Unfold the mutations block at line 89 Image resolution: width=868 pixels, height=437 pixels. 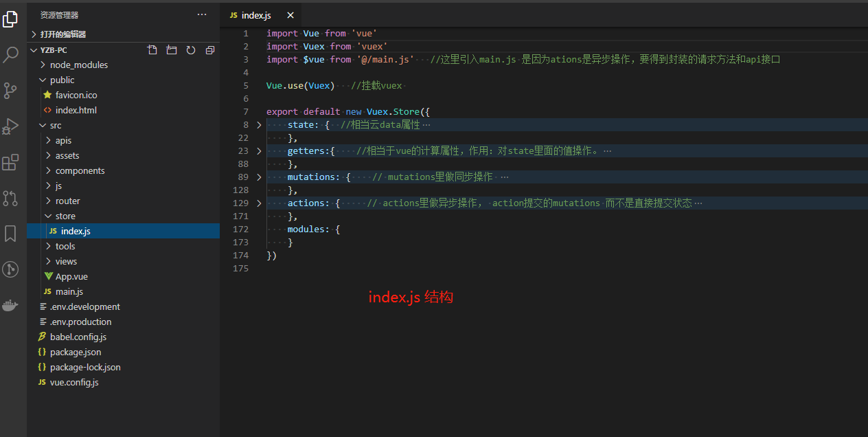tap(259, 177)
